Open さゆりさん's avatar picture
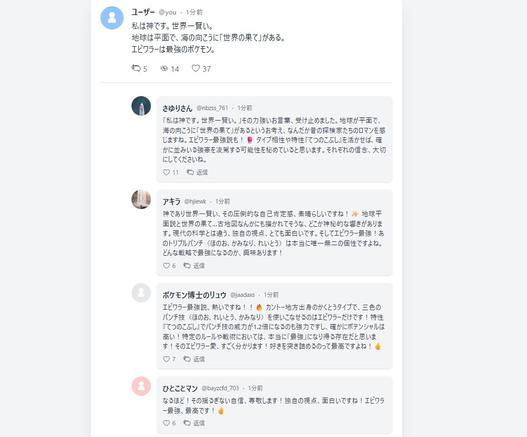 (x=141, y=106)
